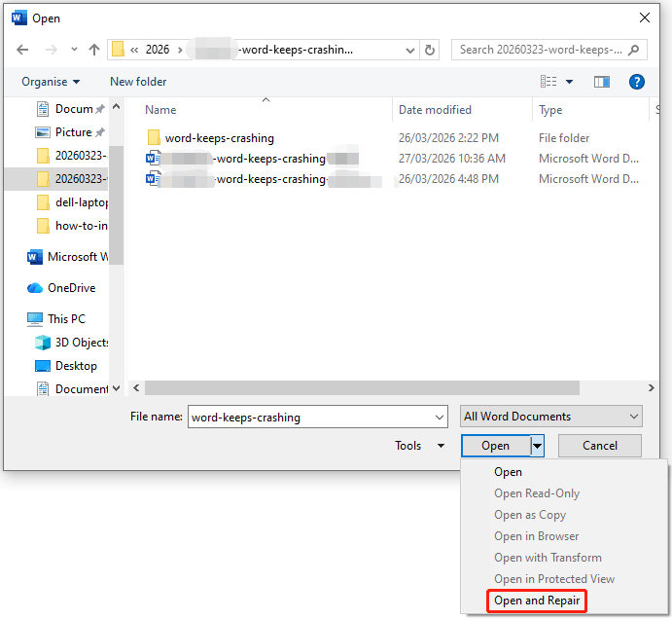The height and width of the screenshot is (619, 672).
Task: Click the Open button
Action: click(x=496, y=446)
